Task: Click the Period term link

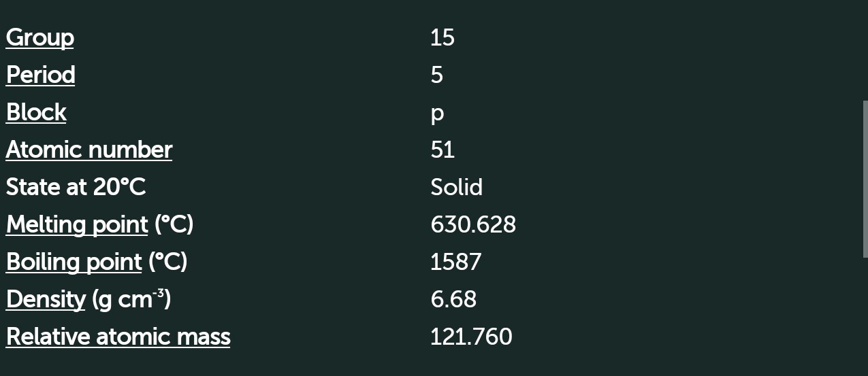Action: click(40, 75)
